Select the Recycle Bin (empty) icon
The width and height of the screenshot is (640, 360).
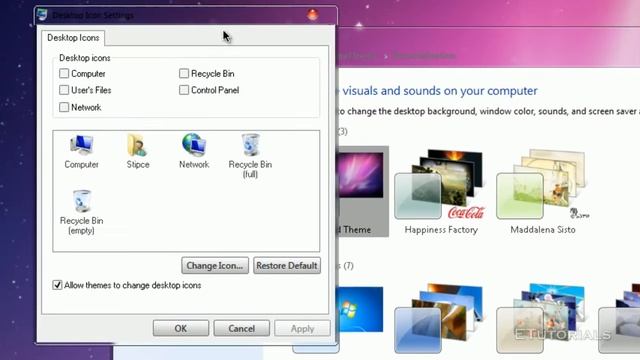pyautogui.click(x=81, y=212)
